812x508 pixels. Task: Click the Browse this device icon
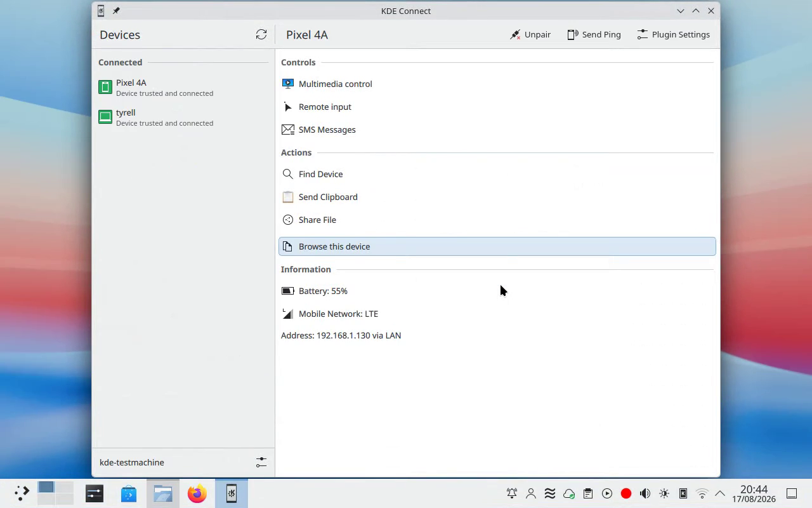[288, 246]
